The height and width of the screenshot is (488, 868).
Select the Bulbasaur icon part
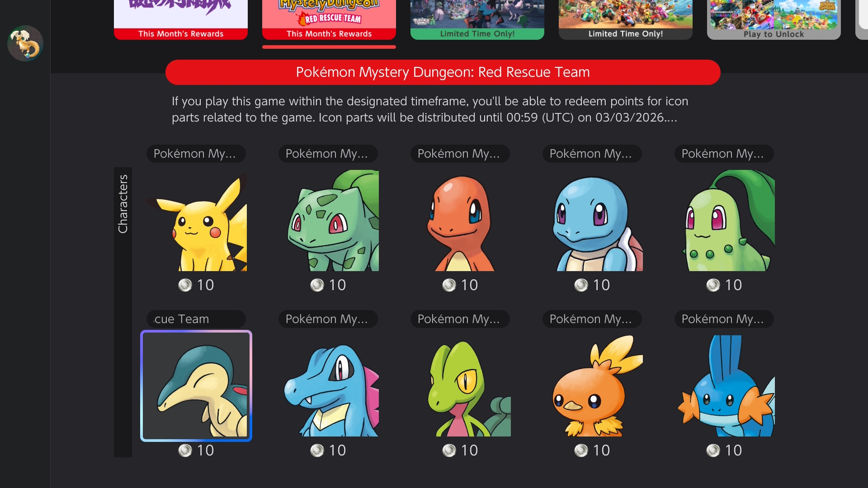328,221
